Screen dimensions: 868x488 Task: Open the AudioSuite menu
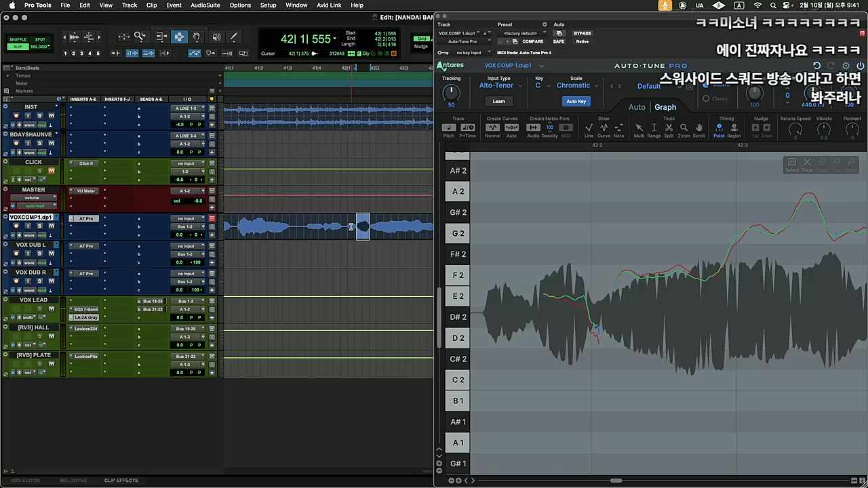coord(205,5)
